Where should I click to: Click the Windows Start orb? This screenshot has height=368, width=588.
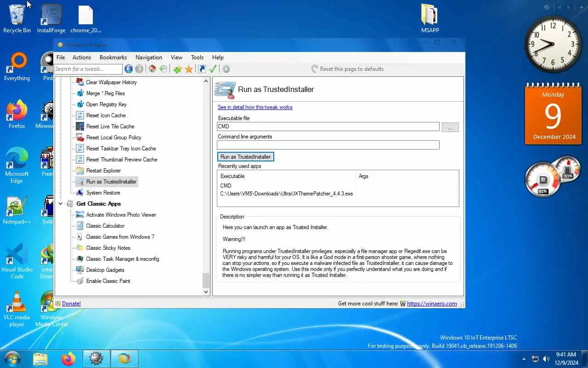[x=12, y=359]
